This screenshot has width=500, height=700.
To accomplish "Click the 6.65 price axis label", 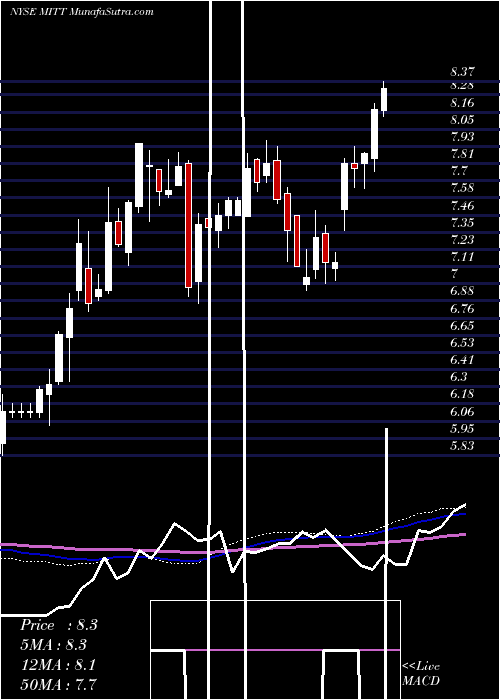I will (x=462, y=325).
